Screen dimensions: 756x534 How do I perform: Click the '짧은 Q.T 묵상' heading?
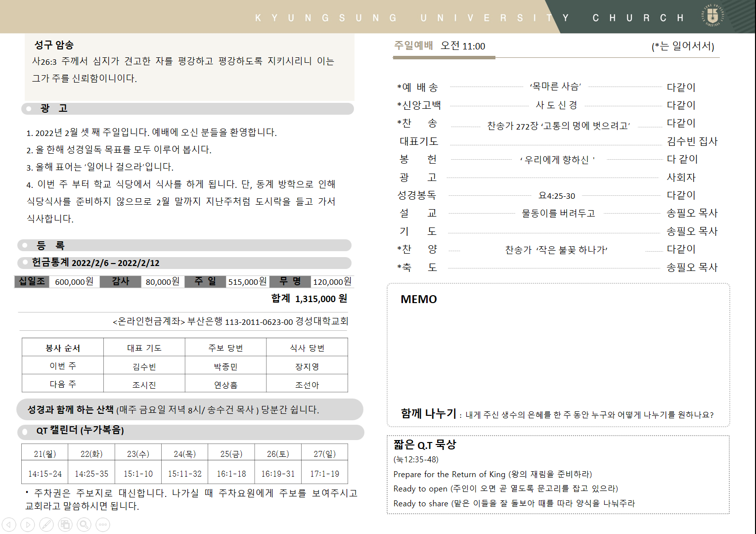point(425,445)
